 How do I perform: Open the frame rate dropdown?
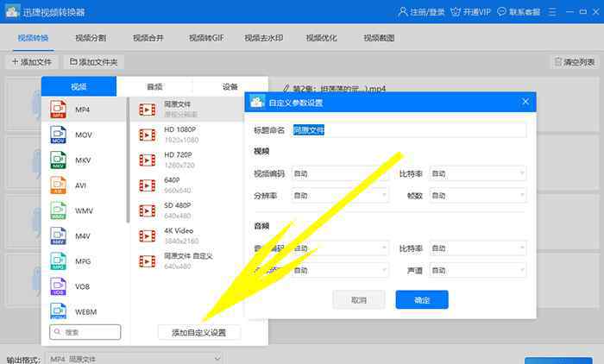478,196
